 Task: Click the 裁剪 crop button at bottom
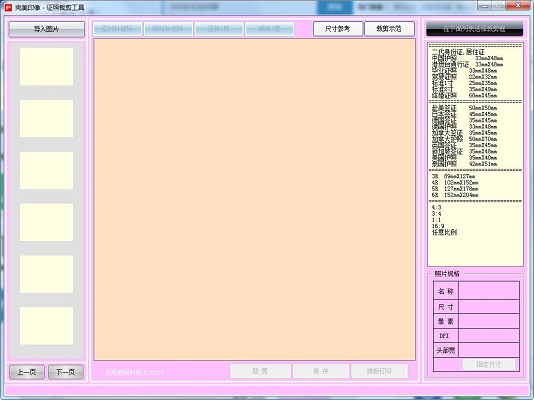260,371
